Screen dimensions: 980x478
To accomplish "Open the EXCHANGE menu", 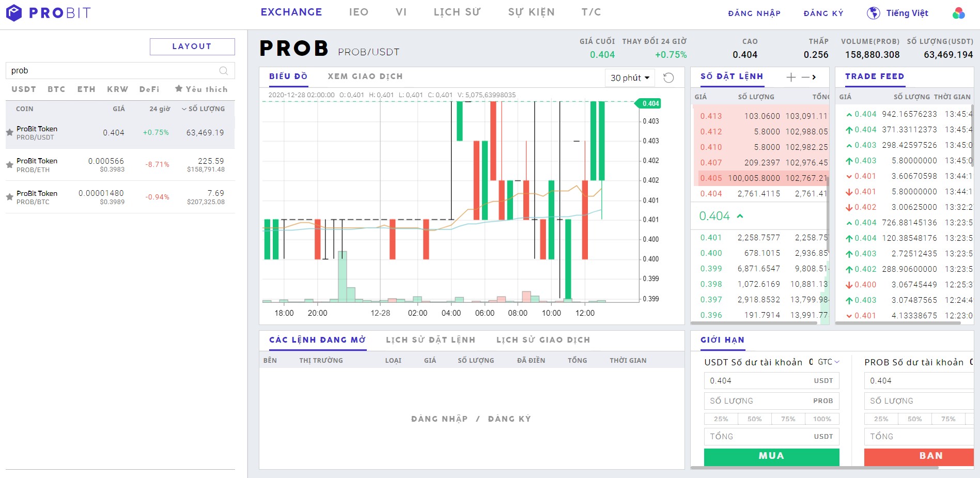I will pos(291,12).
